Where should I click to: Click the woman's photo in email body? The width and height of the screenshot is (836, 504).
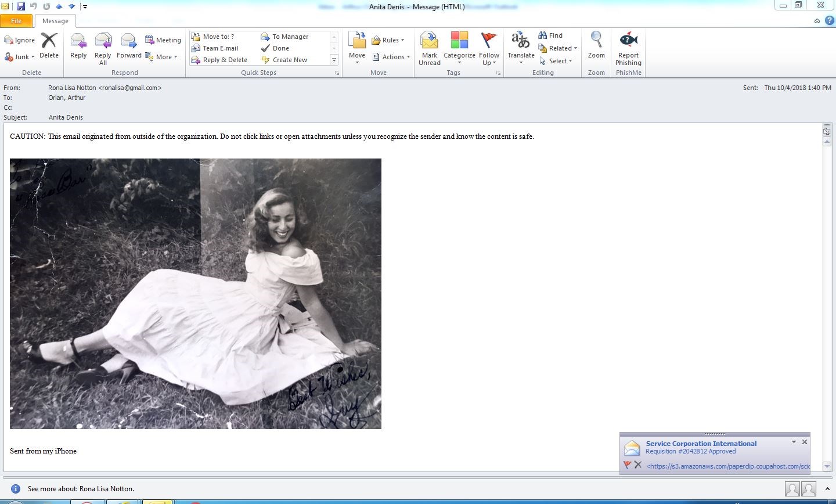pos(196,294)
